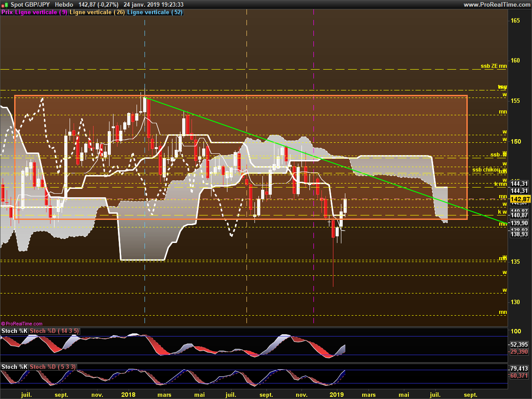Click the candlestick chart icon beside Spot GBP/JPY
The height and width of the screenshot is (399, 532).
[x=4, y=4]
